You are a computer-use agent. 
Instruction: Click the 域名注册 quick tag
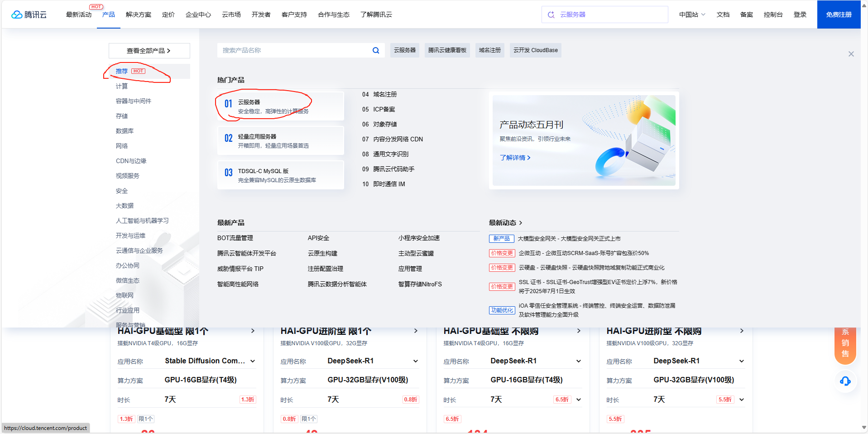click(x=490, y=50)
